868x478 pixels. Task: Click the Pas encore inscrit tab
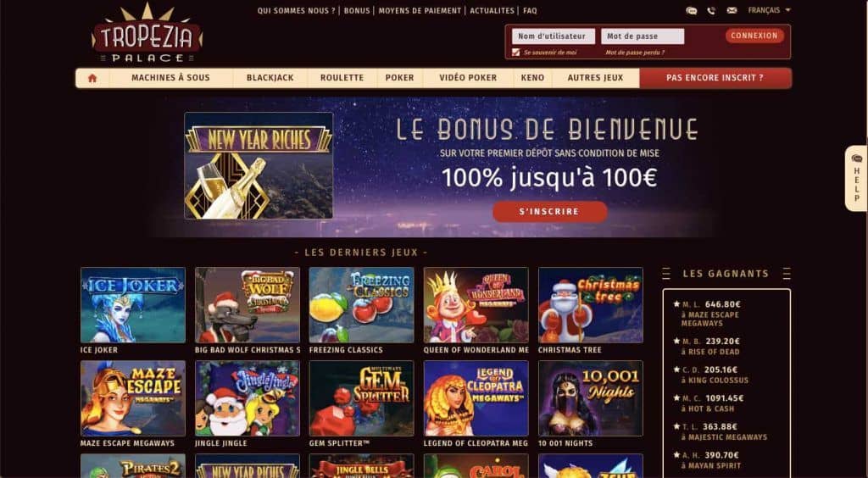tap(715, 78)
